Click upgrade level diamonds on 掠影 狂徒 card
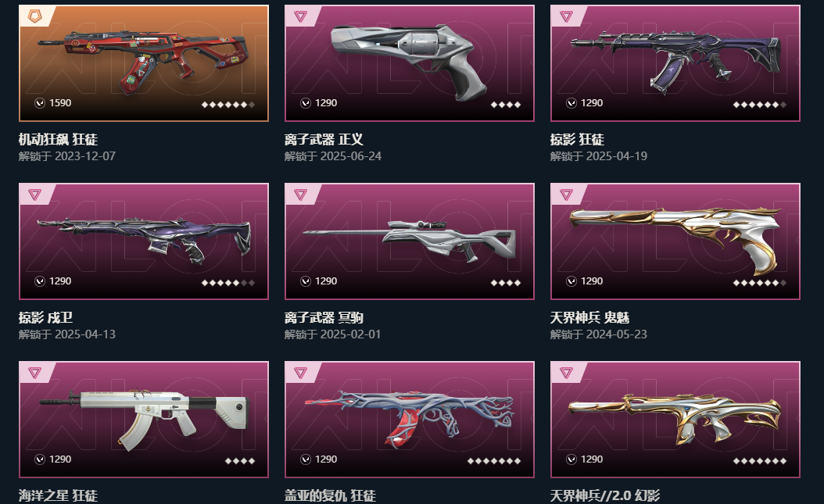 760,105
